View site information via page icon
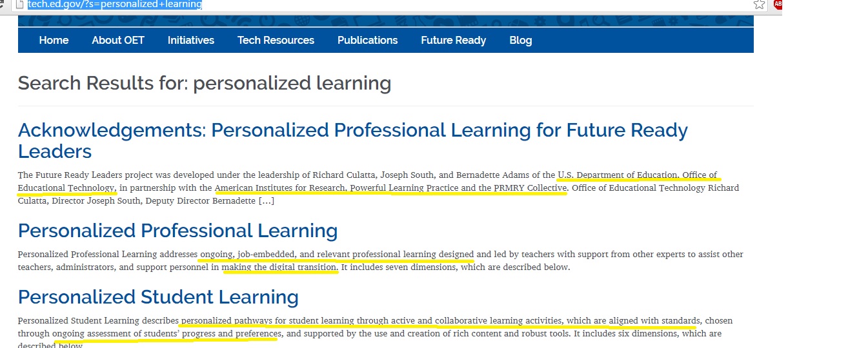 click(20, 5)
